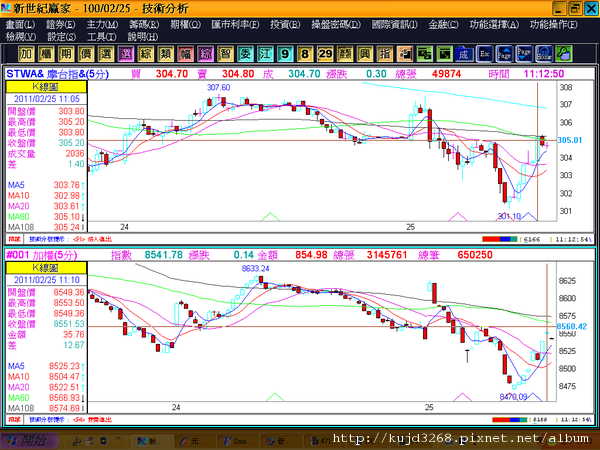Image resolution: width=600 pixels, height=450 pixels.
Task: Open the 金融(C) menu
Action: 443,24
